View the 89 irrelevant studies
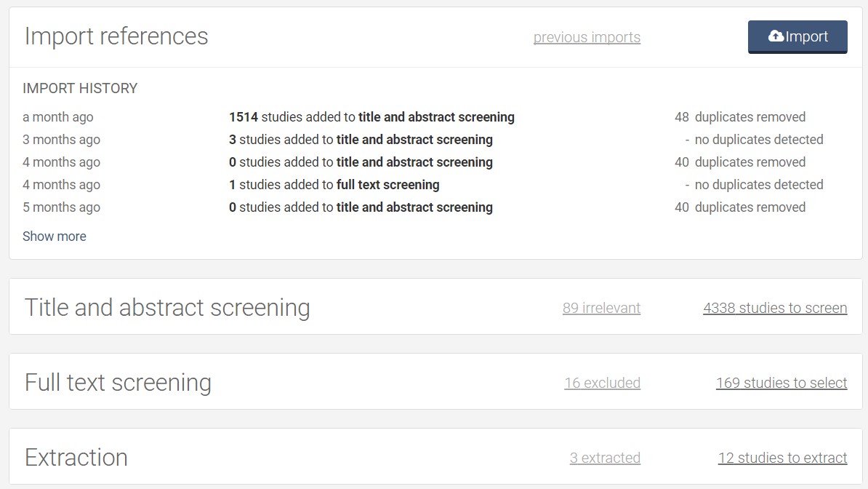Screen dimensions: 868x489 pos(601,308)
